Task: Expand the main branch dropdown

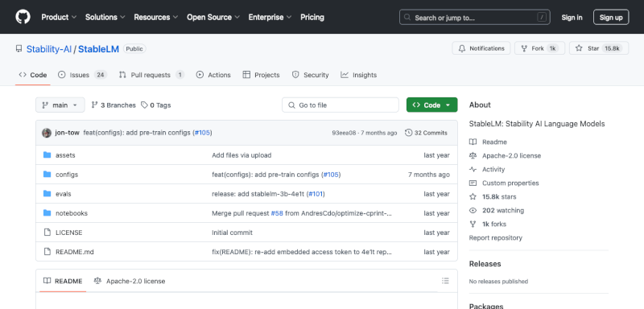Action: (60, 105)
